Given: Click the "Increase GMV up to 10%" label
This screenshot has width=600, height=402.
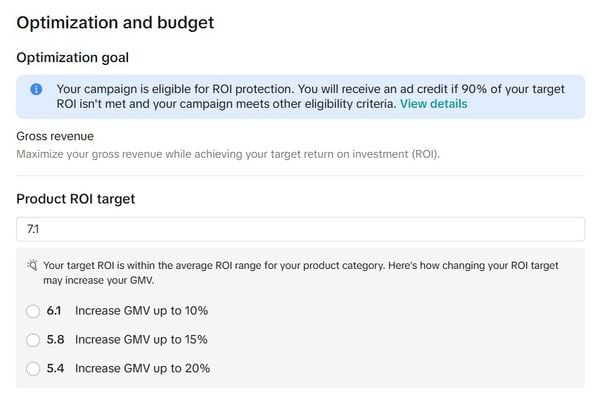Looking at the screenshot, I should point(141,311).
